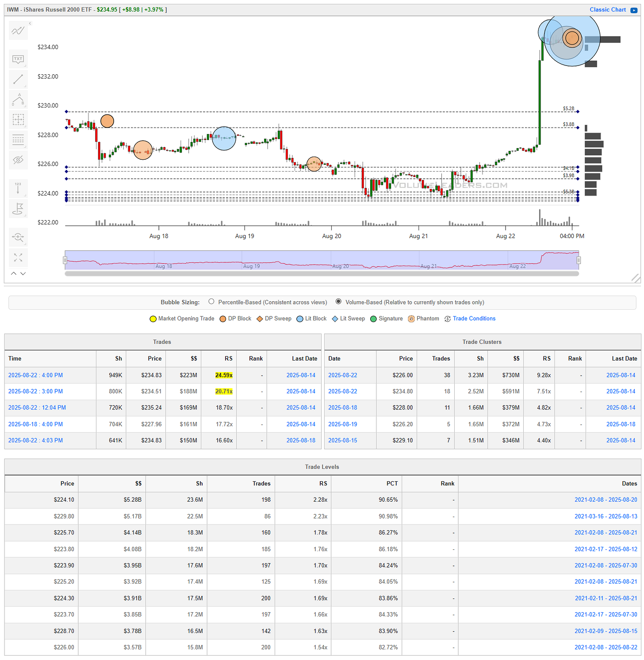The height and width of the screenshot is (660, 644).
Task: Click the down chevron below the toolbar
Action: point(23,273)
